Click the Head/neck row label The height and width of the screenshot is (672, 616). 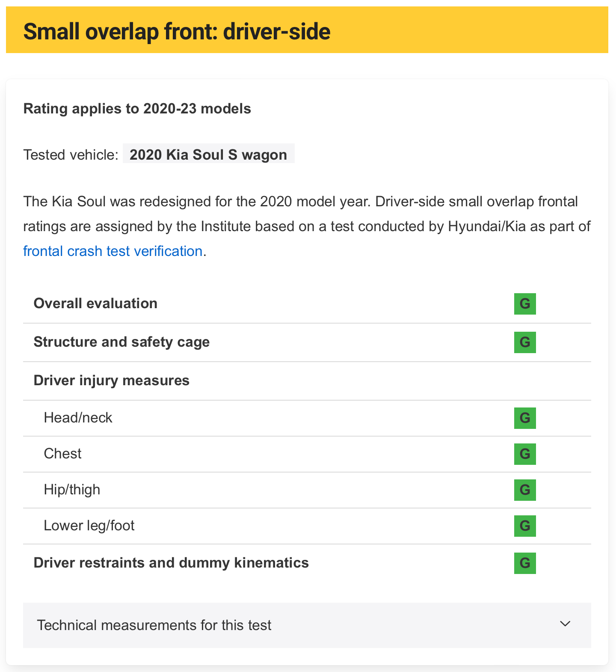(x=78, y=418)
